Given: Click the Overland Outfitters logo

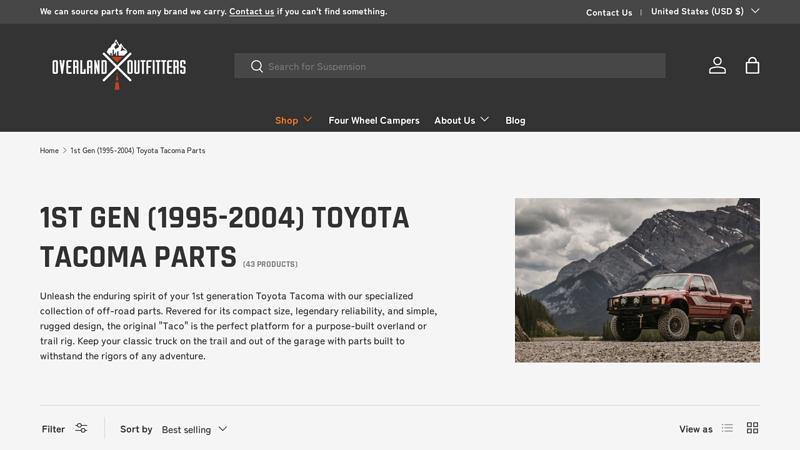Looking at the screenshot, I should pos(119,65).
